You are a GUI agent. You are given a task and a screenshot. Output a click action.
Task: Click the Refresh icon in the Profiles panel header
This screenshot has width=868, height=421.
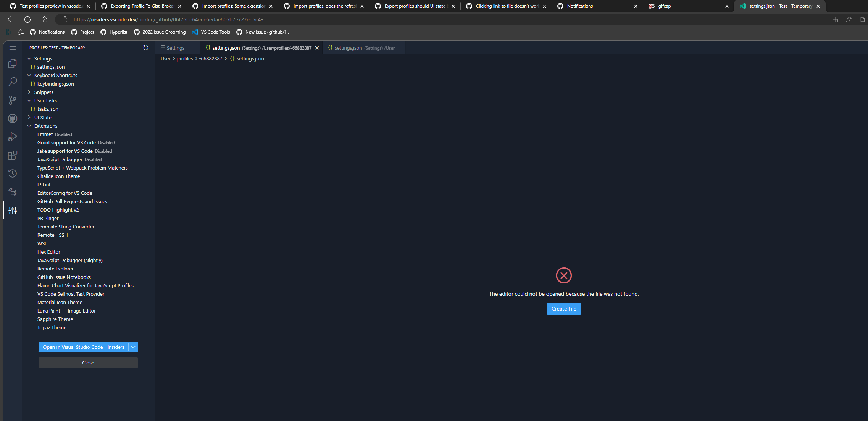click(145, 48)
